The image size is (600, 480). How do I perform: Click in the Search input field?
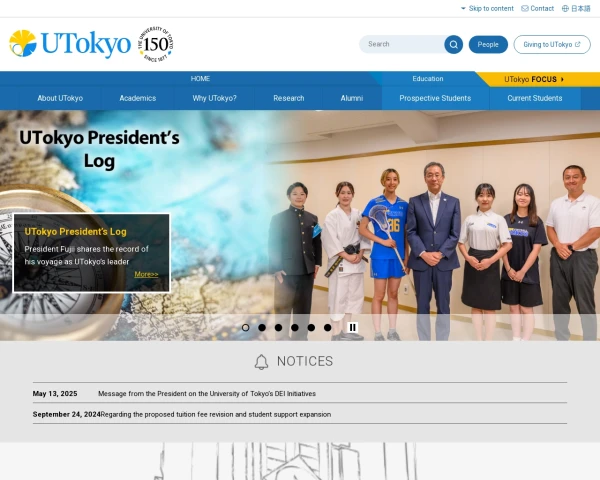click(402, 44)
